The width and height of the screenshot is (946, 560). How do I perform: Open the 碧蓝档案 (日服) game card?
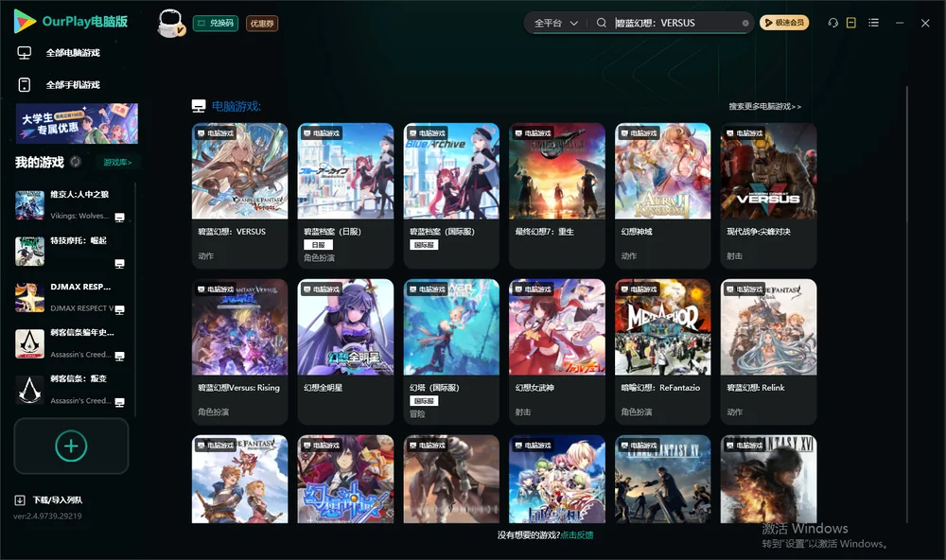(345, 196)
